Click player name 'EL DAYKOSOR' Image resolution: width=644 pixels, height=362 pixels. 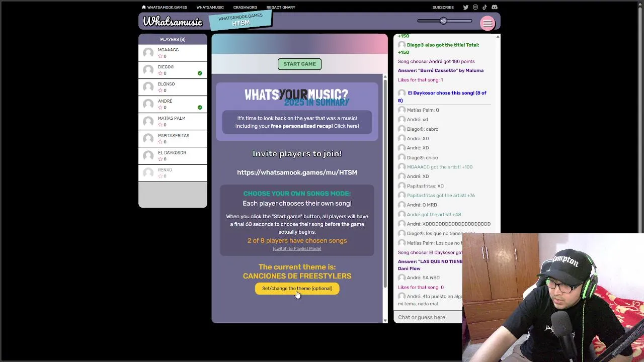pyautogui.click(x=172, y=153)
